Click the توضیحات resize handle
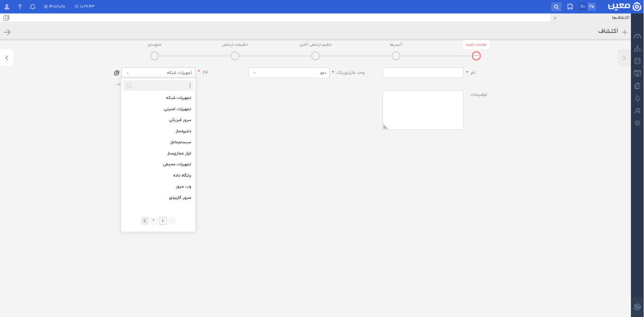 pyautogui.click(x=386, y=127)
